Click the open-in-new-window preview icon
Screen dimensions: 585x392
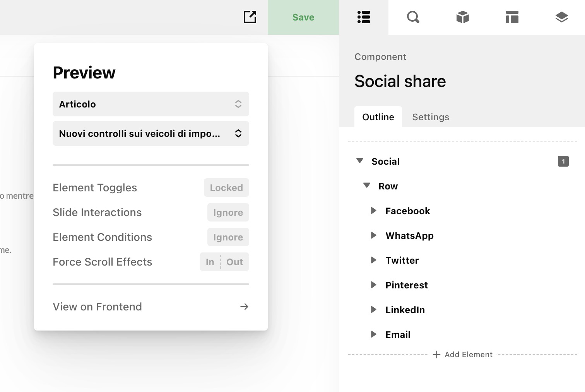[250, 17]
